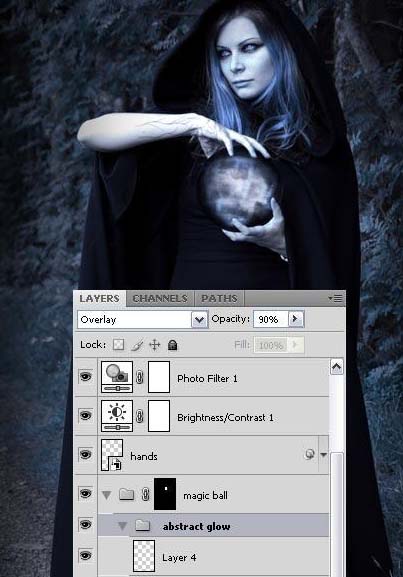Collapse the abstract glow group

click(x=123, y=526)
